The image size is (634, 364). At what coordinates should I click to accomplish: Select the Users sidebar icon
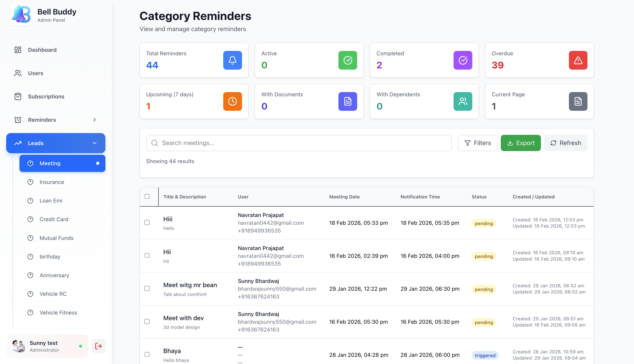coord(18,73)
